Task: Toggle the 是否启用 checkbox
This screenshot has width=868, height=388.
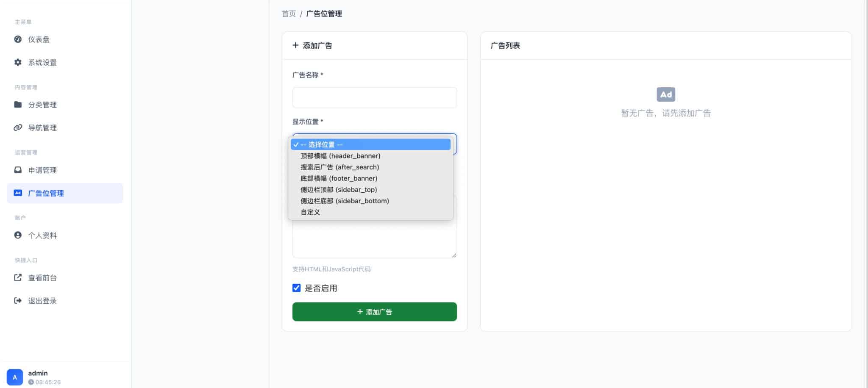Action: [297, 288]
